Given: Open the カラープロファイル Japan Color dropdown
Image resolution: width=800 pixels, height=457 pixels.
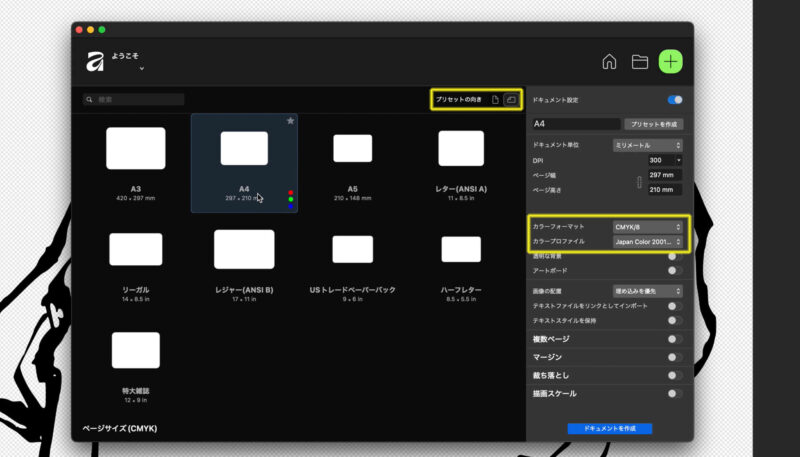Looking at the screenshot, I should click(x=647, y=242).
